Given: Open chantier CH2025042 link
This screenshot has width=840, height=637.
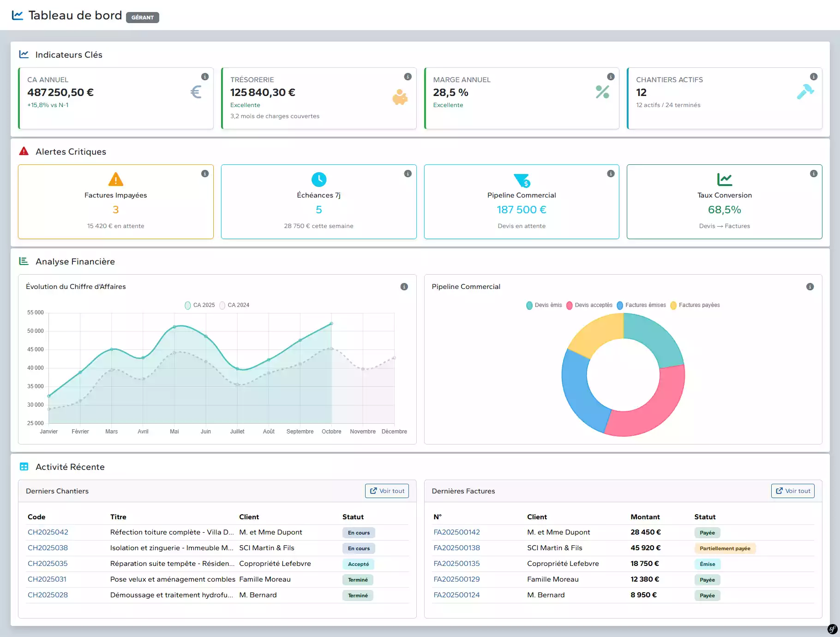Looking at the screenshot, I should pyautogui.click(x=48, y=532).
